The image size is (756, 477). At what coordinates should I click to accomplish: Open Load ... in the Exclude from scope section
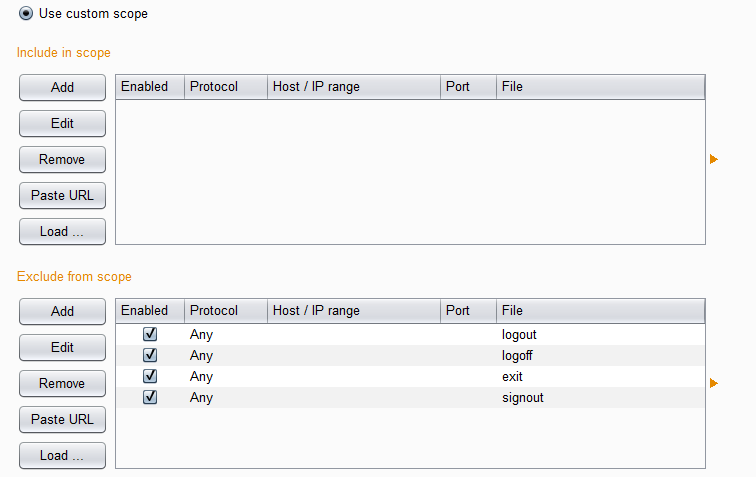62,456
